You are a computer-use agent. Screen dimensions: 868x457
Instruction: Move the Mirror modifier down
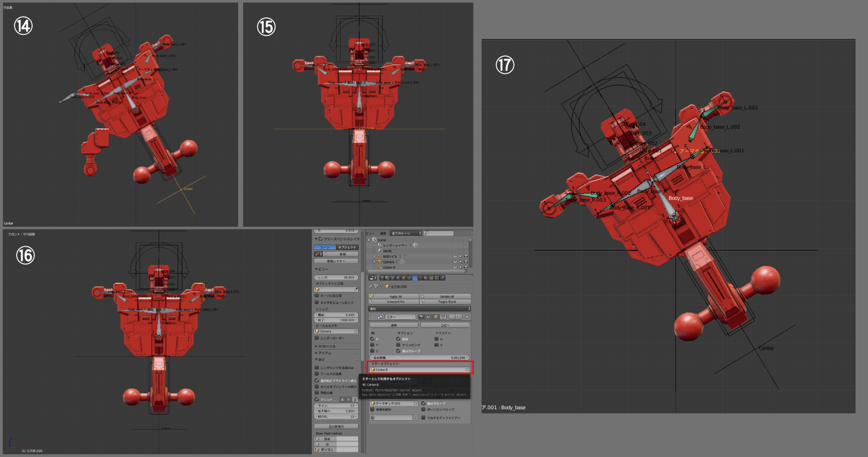click(x=459, y=317)
